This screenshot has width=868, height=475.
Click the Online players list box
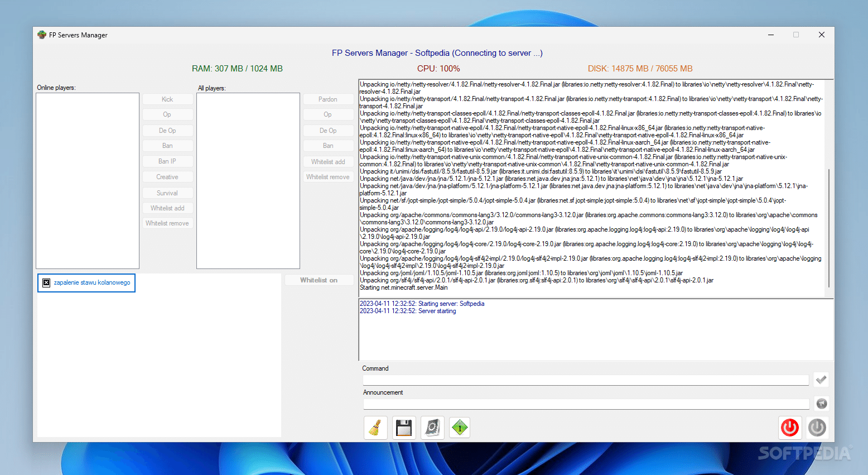(88, 181)
